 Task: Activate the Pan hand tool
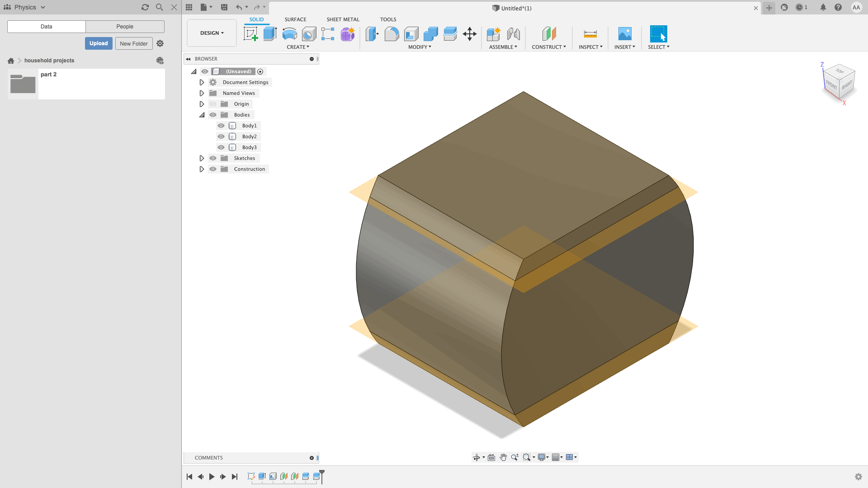503,457
